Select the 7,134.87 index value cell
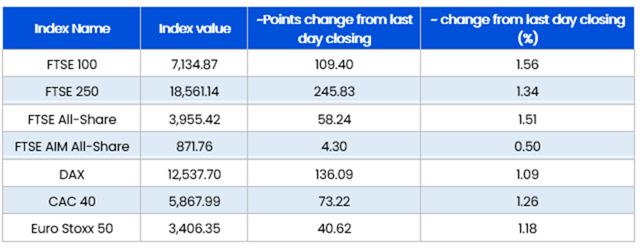 pyautogui.click(x=195, y=64)
